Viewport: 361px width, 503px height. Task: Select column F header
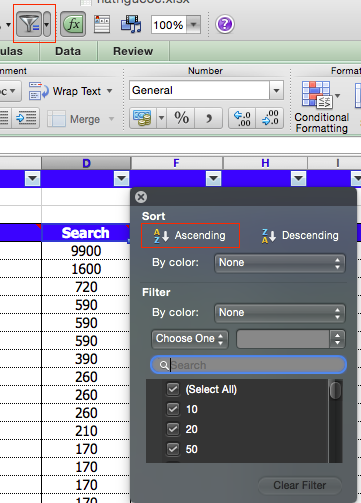[x=177, y=163]
